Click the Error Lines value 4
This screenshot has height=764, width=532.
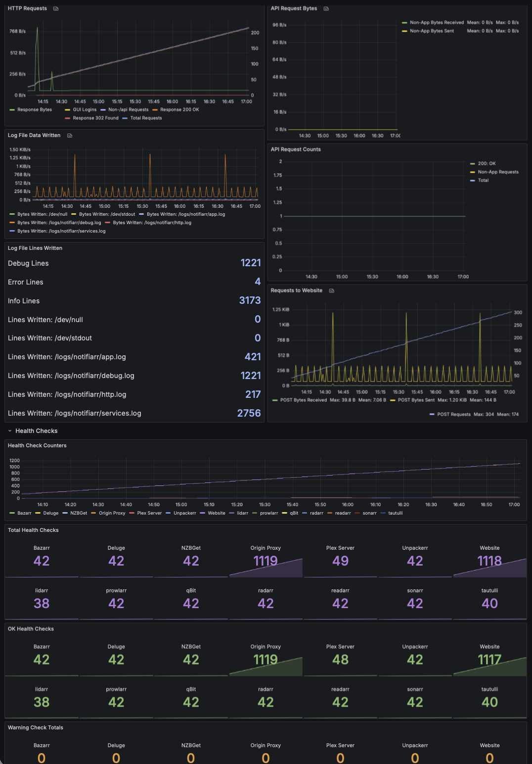click(x=258, y=282)
